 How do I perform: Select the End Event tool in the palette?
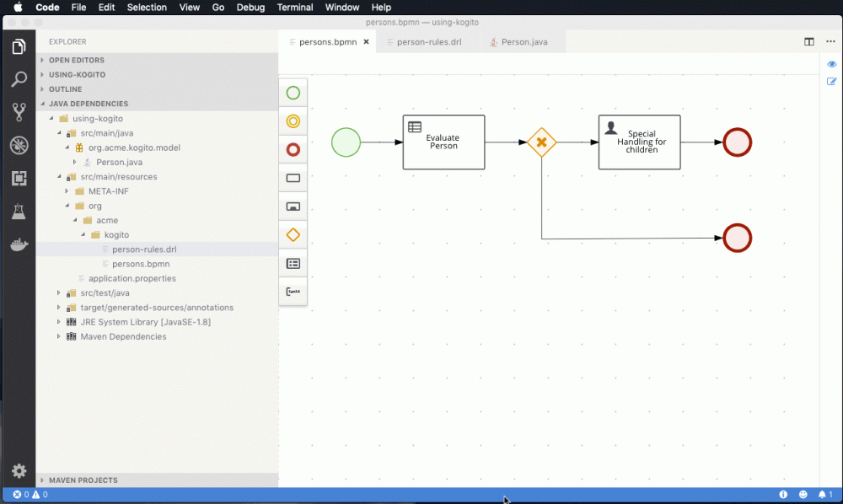coord(293,149)
